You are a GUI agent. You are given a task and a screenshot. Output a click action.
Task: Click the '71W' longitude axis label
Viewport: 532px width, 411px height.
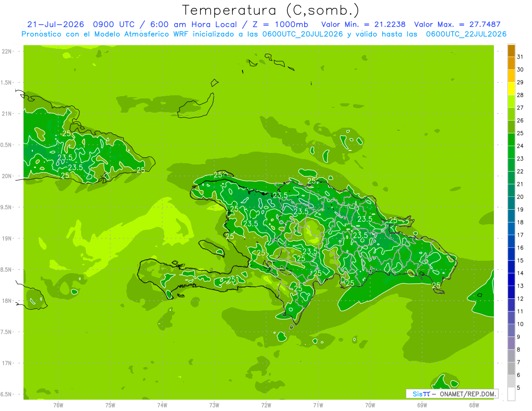(318, 405)
